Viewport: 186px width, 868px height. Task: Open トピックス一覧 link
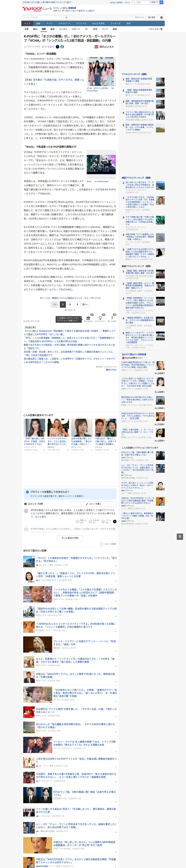[x=155, y=29]
